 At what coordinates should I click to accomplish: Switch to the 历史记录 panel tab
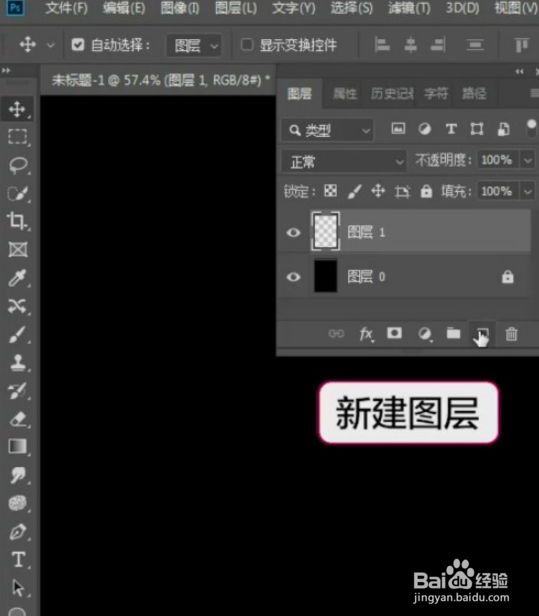tap(392, 94)
